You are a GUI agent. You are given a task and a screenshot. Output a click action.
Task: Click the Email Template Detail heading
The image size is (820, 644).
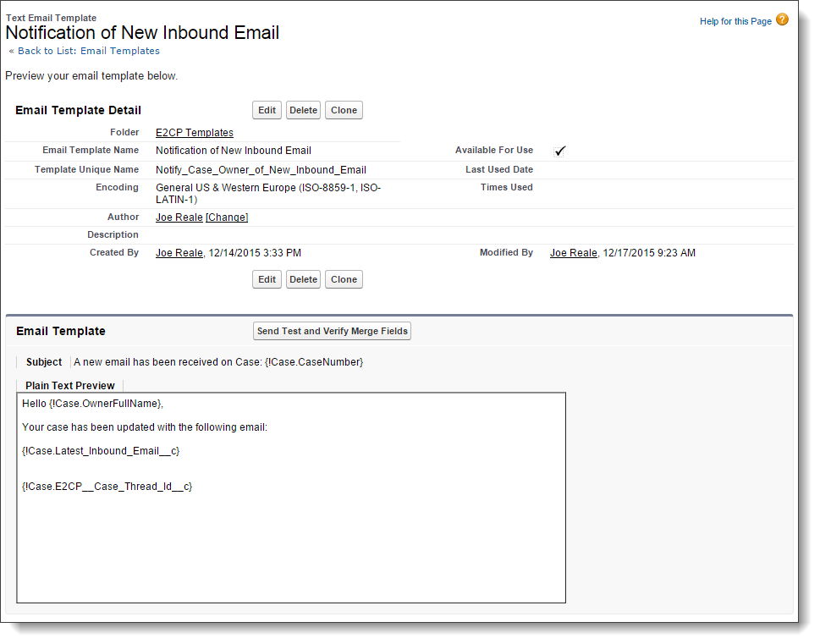point(79,110)
